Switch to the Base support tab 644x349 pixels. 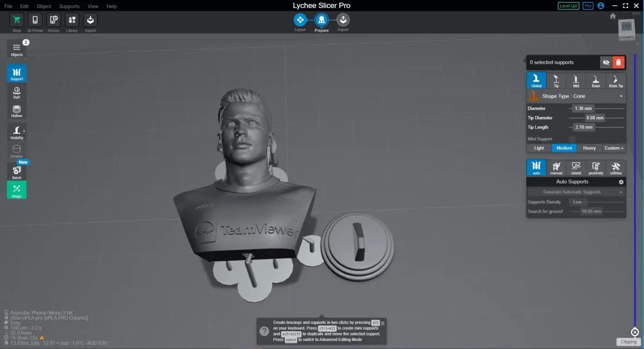click(596, 81)
